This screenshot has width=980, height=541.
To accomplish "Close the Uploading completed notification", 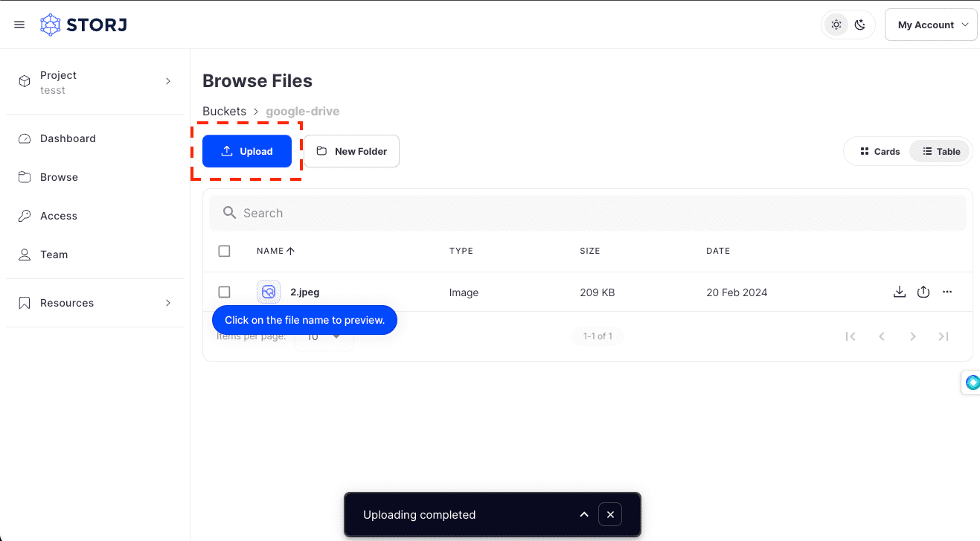I will [x=610, y=514].
